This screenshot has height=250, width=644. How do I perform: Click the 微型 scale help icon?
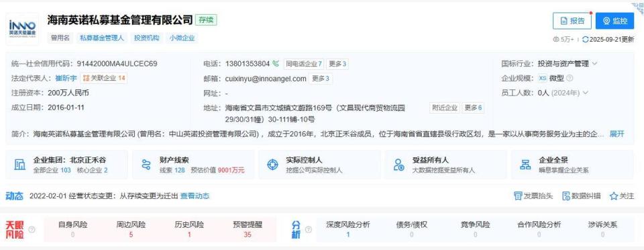[x=570, y=78]
